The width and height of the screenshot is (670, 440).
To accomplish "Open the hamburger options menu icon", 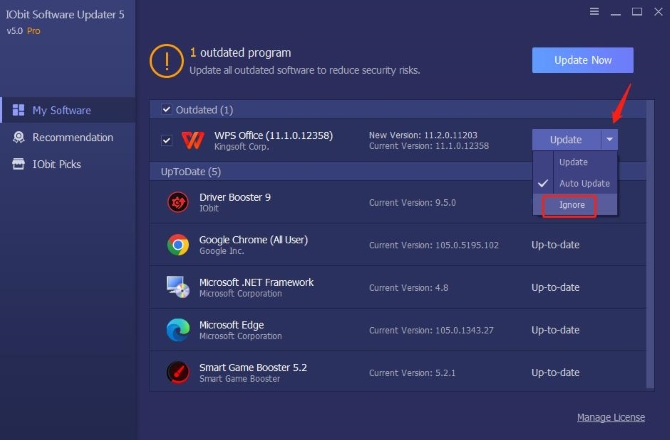I will point(594,12).
